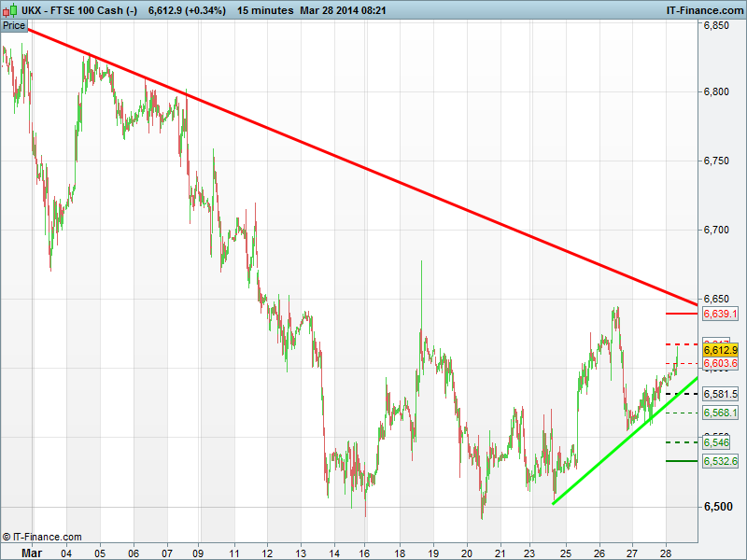Click the 6,603.6 red dashed level label
Image resolution: width=747 pixels, height=560 pixels.
720,363
